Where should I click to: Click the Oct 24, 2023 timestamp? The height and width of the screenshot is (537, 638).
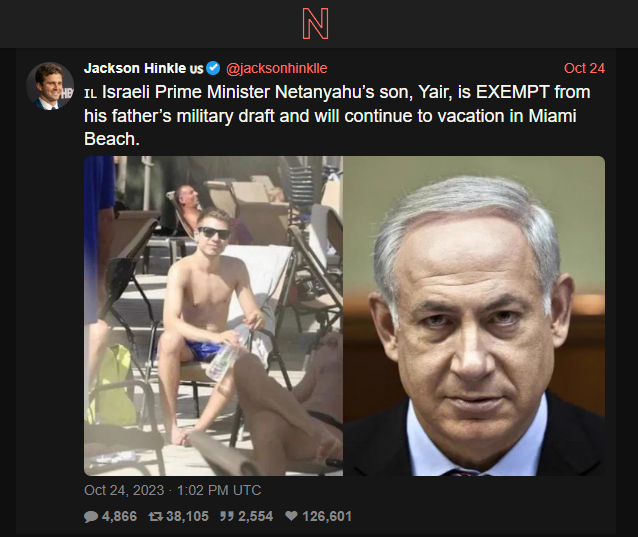pyautogui.click(x=173, y=490)
